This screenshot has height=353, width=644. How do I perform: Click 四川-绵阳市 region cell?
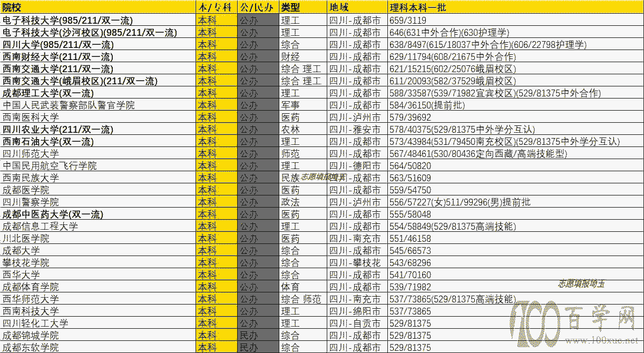357,311
